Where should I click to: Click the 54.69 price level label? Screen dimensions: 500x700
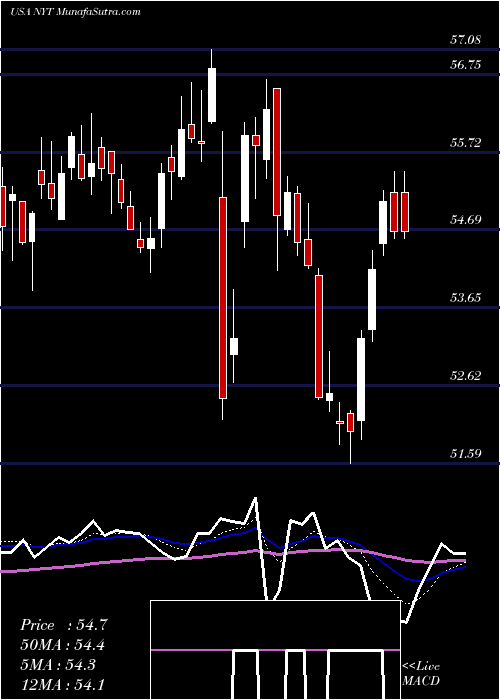coord(465,220)
